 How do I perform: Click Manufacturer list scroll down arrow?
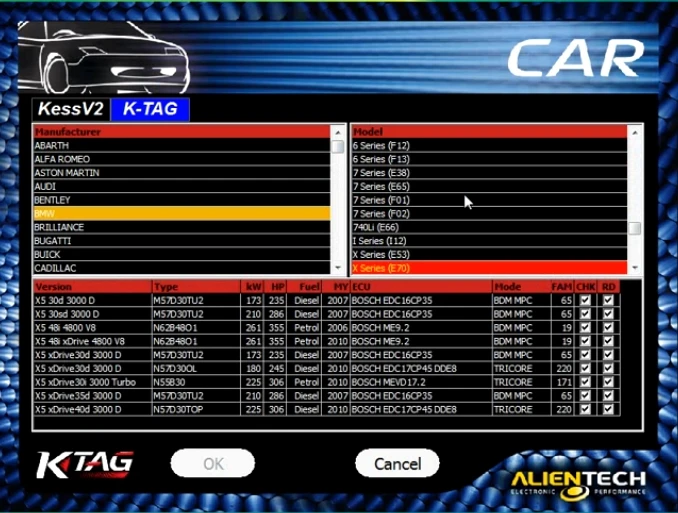point(338,268)
